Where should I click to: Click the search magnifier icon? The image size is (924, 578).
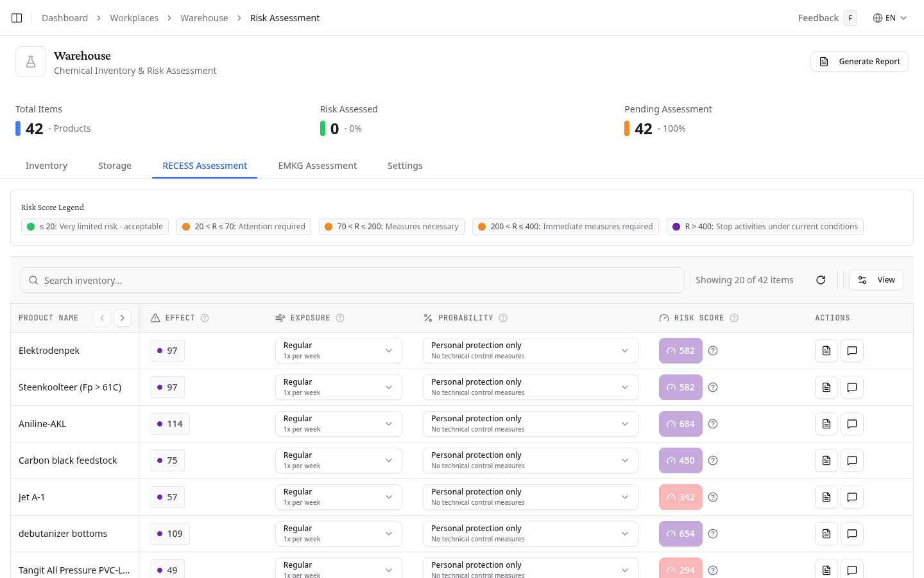[x=33, y=280]
